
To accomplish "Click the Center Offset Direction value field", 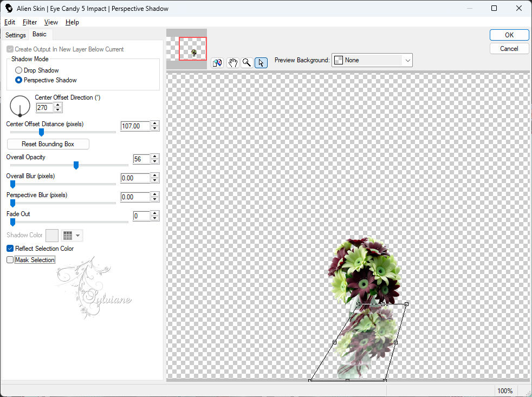I will click(44, 108).
